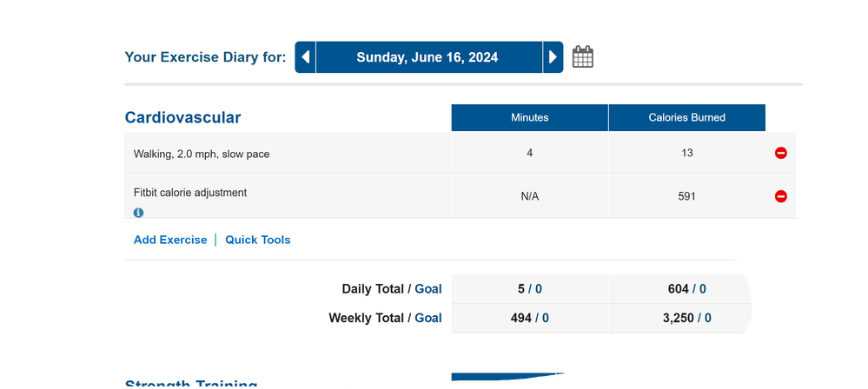Delete the Fitbit calorie adjustment entry
This screenshot has width=868, height=389.
[780, 196]
